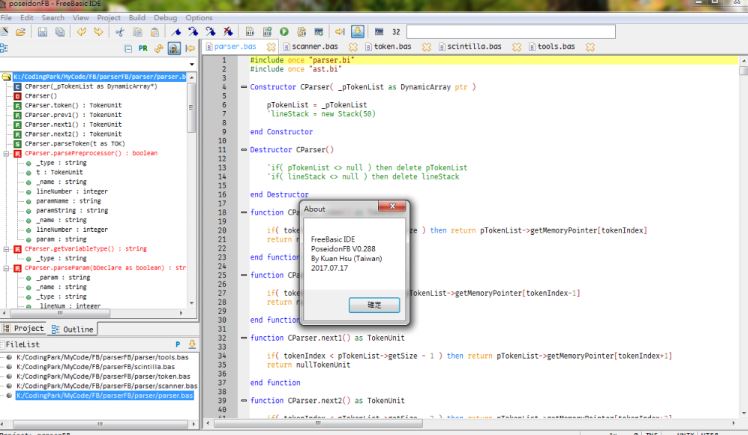Open the Build menu
This screenshot has width=748, height=435.
pos(137,18)
